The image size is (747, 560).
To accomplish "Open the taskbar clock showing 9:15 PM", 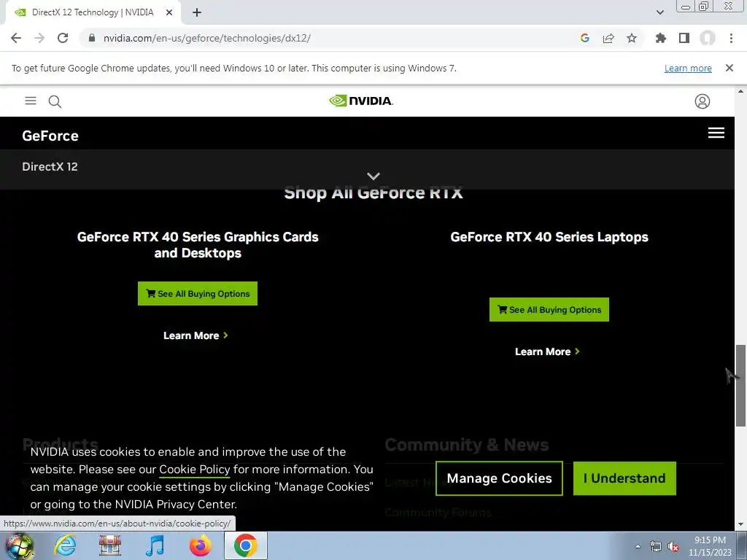I will click(710, 546).
